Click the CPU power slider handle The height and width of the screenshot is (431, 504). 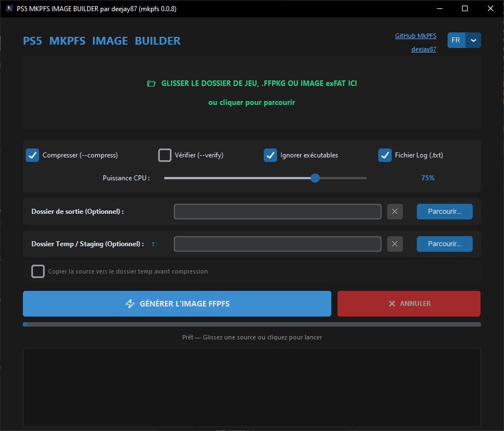tap(315, 178)
